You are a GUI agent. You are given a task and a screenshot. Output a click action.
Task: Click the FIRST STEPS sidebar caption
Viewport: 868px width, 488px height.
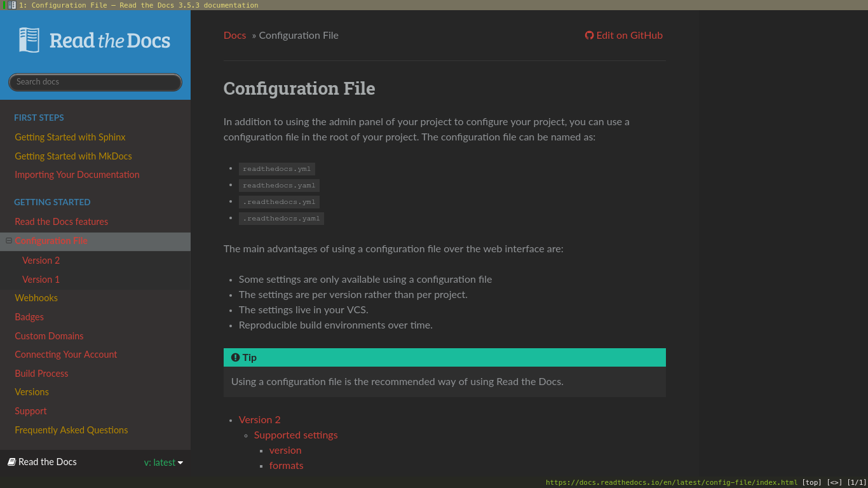39,118
